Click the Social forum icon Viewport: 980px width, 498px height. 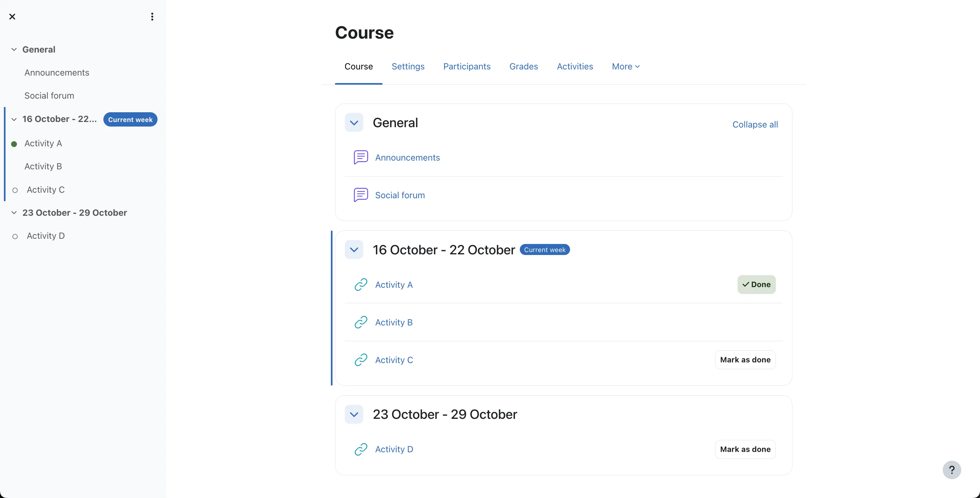click(361, 195)
